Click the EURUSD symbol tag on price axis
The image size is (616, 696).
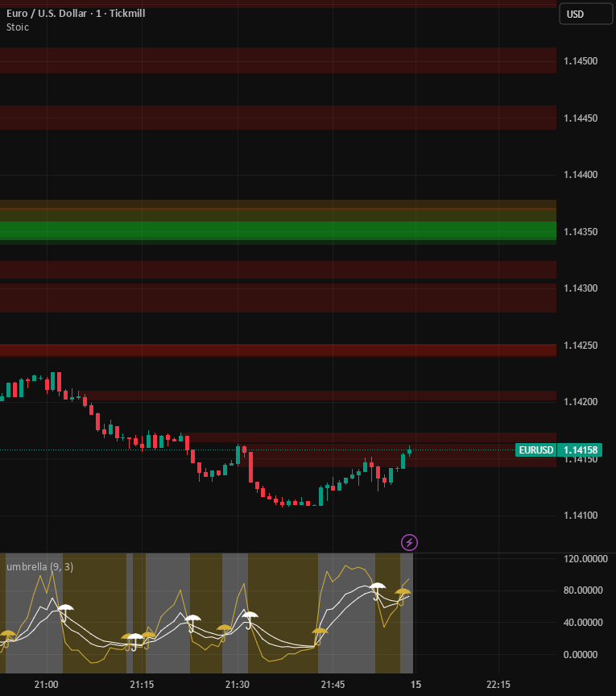pos(535,450)
